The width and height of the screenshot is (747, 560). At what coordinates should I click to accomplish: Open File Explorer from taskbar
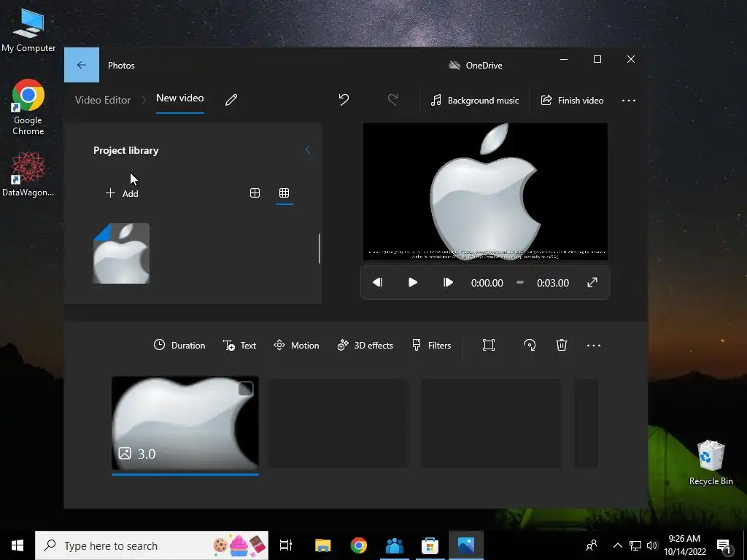tap(322, 545)
